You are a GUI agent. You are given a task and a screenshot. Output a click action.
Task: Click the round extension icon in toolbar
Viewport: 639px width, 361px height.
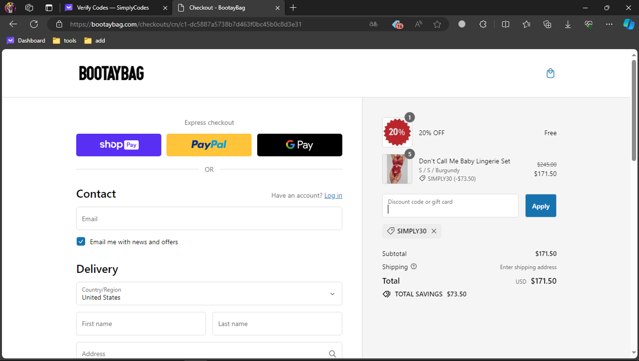462,24
